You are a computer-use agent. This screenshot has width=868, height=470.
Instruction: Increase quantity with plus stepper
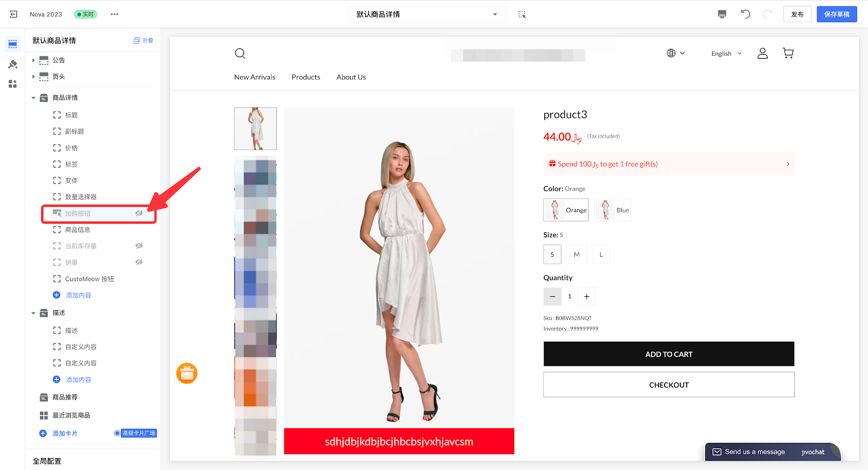(x=586, y=296)
